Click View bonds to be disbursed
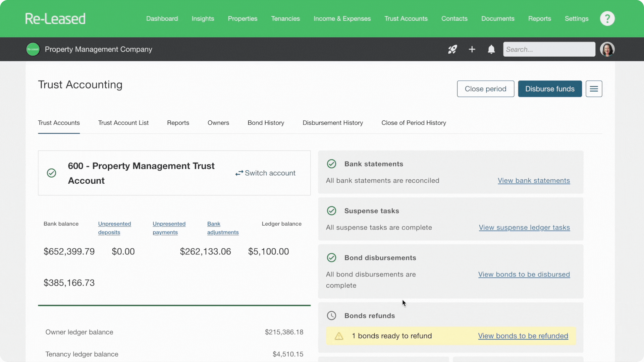Image resolution: width=644 pixels, height=362 pixels. tap(524, 275)
